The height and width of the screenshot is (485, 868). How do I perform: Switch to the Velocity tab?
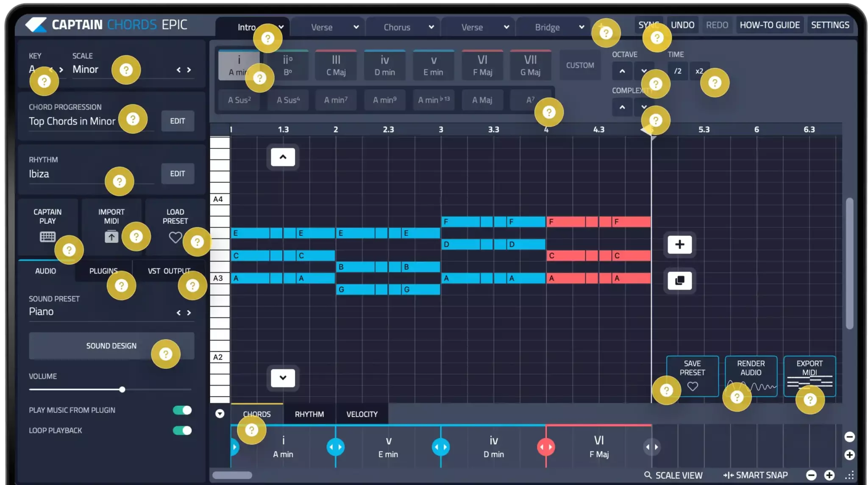coord(362,414)
